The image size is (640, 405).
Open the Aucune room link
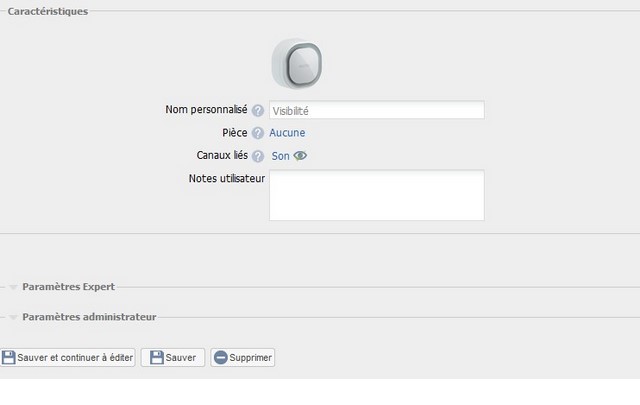coord(287,133)
